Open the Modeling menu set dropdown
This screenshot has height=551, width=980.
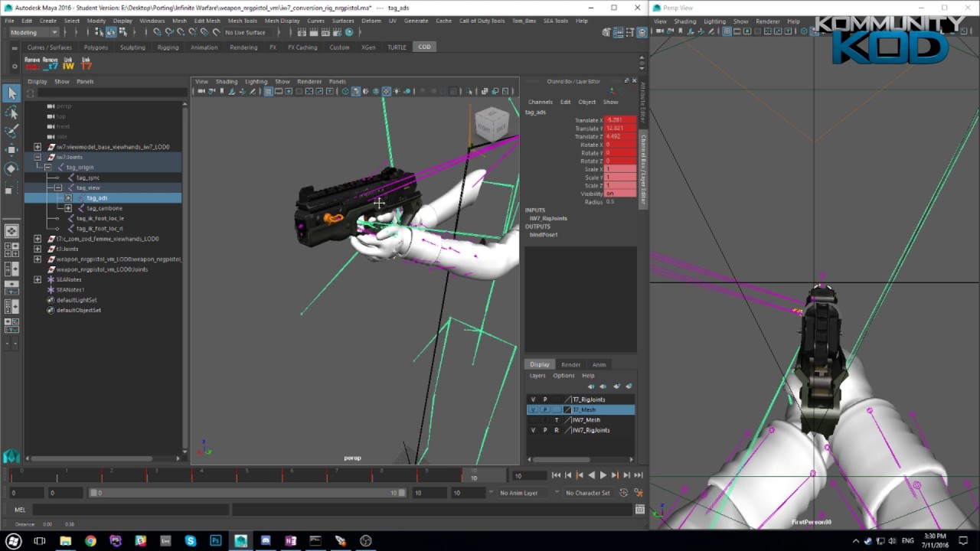(x=33, y=32)
